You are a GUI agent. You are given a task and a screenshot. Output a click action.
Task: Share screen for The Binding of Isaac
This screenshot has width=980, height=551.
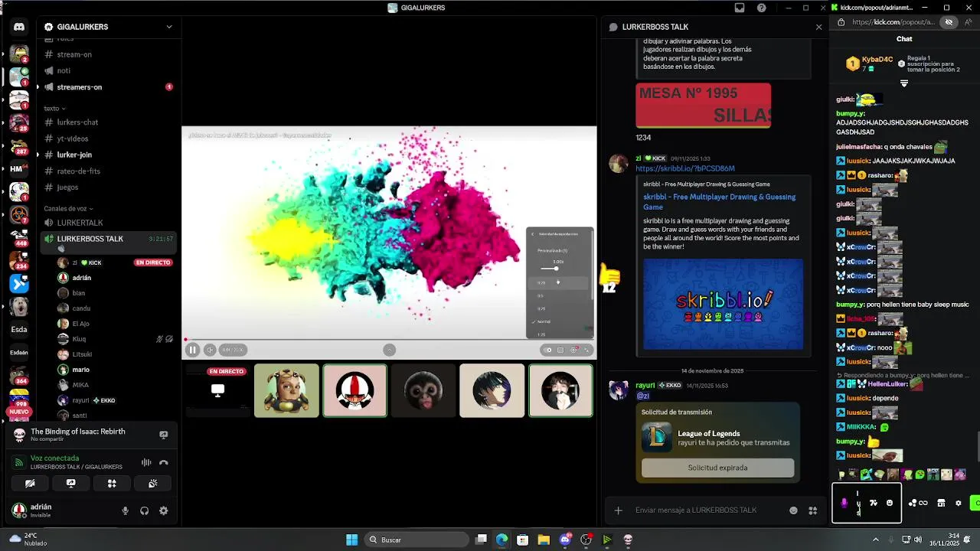[163, 435]
